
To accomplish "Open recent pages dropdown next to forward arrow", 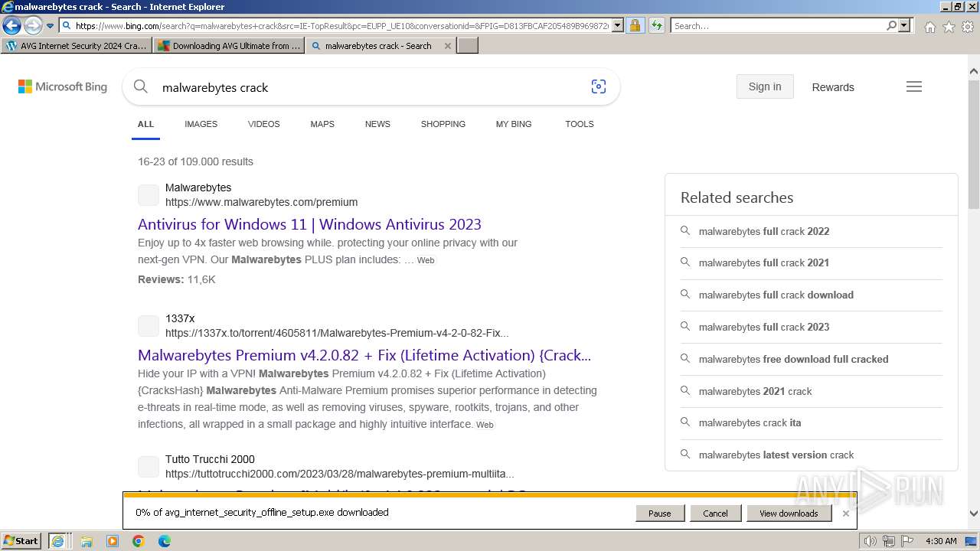I will click(x=50, y=26).
